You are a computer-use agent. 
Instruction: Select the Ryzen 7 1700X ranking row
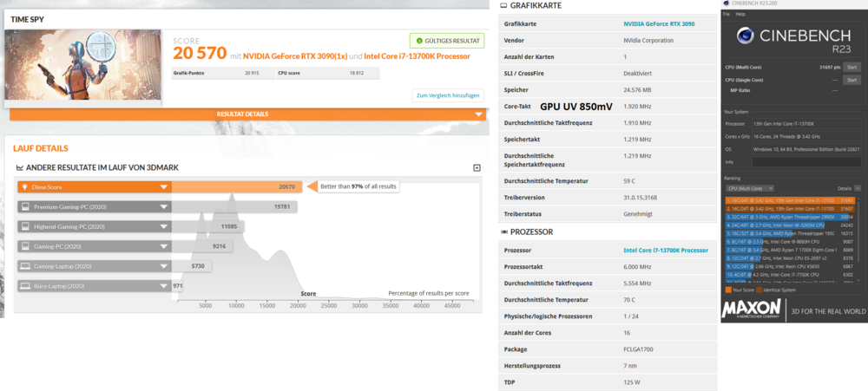790,250
